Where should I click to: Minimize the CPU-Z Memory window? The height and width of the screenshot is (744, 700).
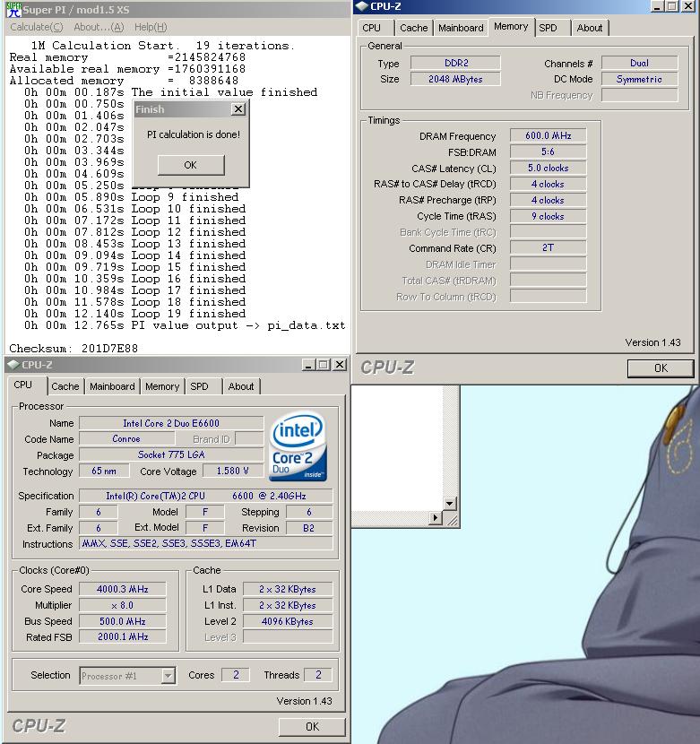coord(657,6)
